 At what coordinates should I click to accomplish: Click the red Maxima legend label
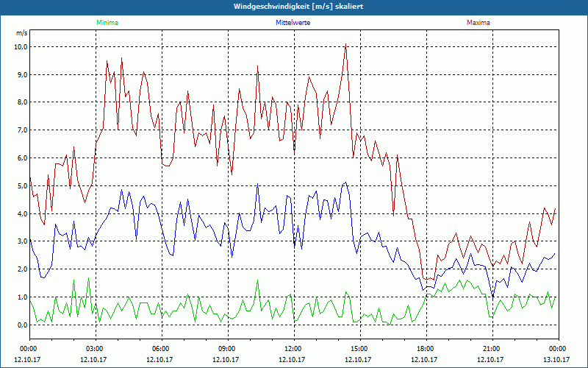pos(478,23)
